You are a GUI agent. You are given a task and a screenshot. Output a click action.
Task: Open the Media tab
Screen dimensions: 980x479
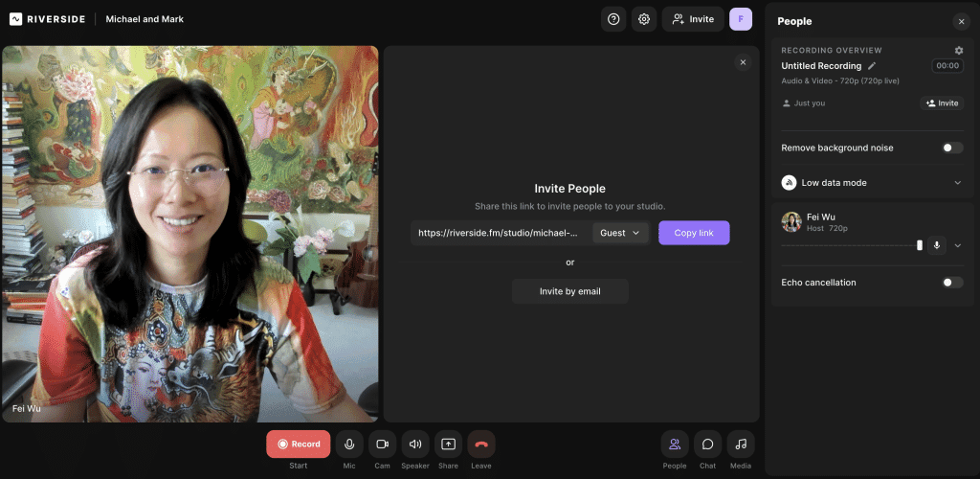tap(741, 444)
